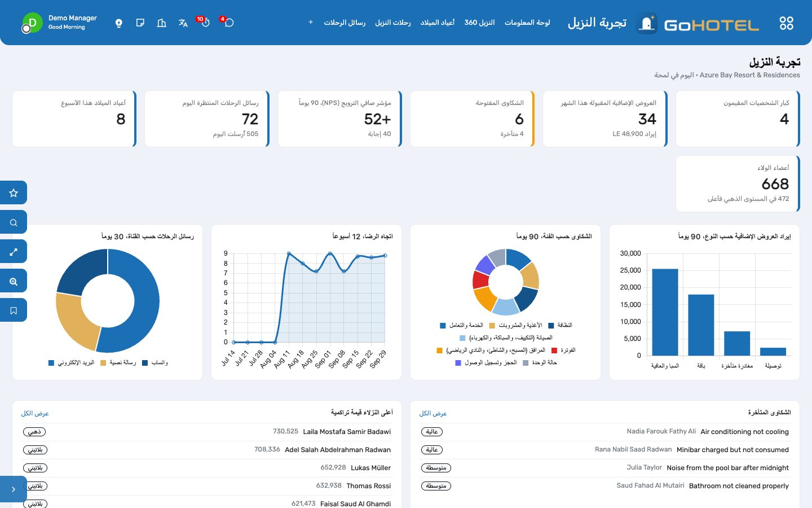Click the Aug 11 point on satisfaction chart
Viewport: 812px width, 508px height.
click(289, 254)
